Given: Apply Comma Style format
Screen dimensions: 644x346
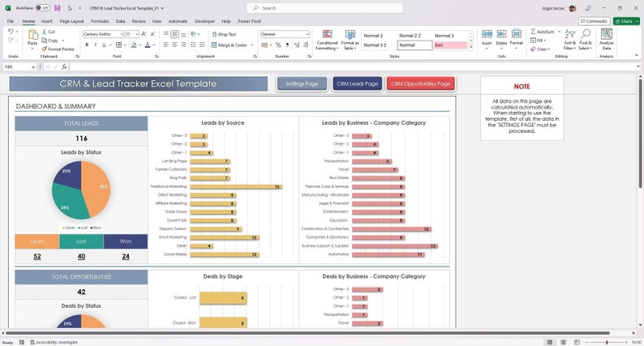Looking at the screenshot, I should (287, 45).
